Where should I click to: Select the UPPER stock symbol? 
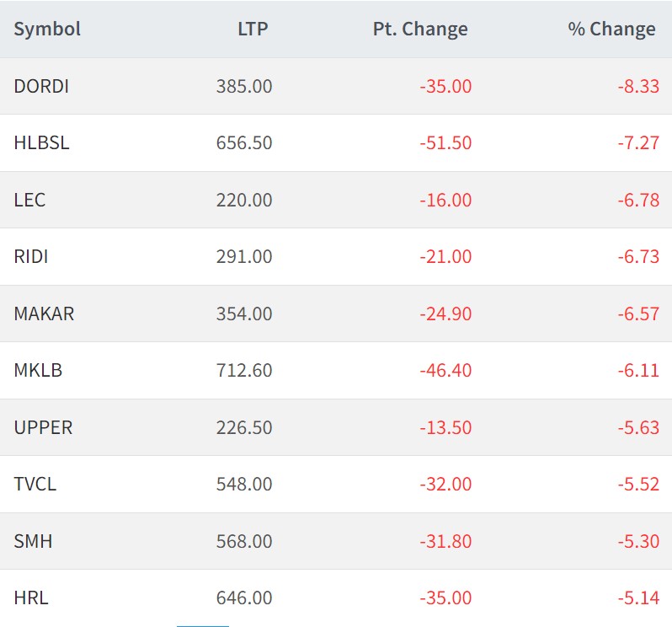pyautogui.click(x=43, y=428)
